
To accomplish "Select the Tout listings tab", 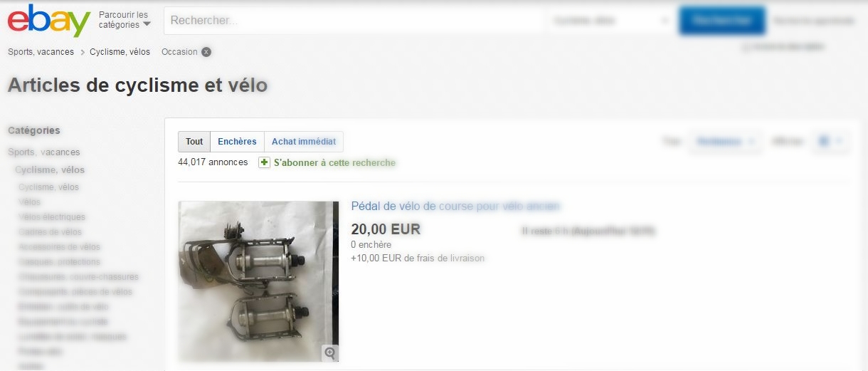I will (x=194, y=142).
